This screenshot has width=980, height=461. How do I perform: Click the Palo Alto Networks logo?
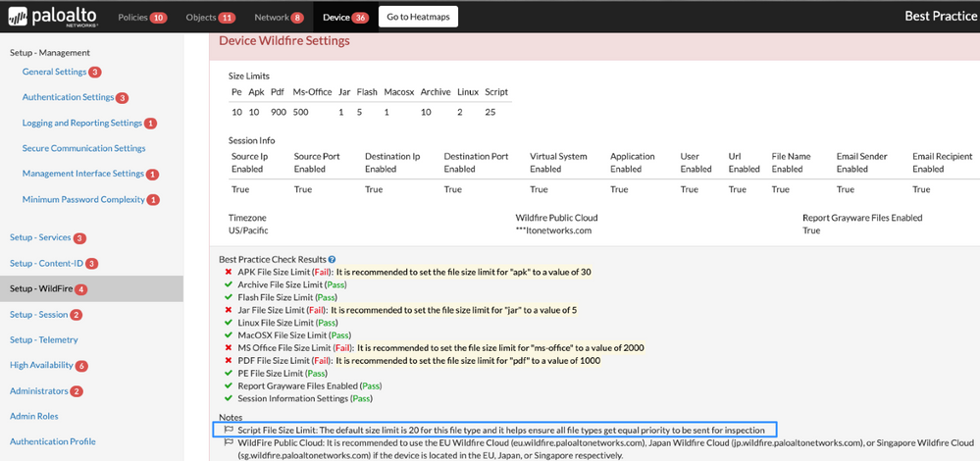(53, 17)
